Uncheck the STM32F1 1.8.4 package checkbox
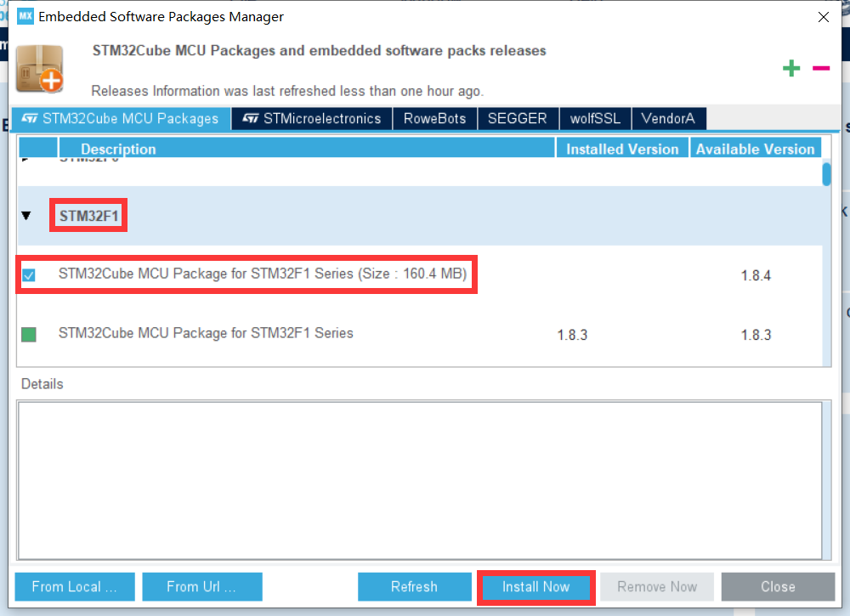The image size is (850, 616). 29,275
